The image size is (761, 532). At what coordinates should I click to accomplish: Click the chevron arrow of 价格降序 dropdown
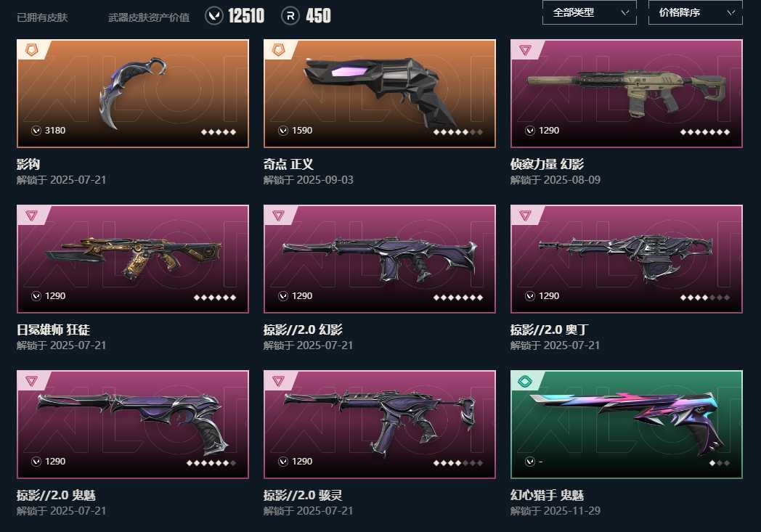pyautogui.click(x=731, y=12)
